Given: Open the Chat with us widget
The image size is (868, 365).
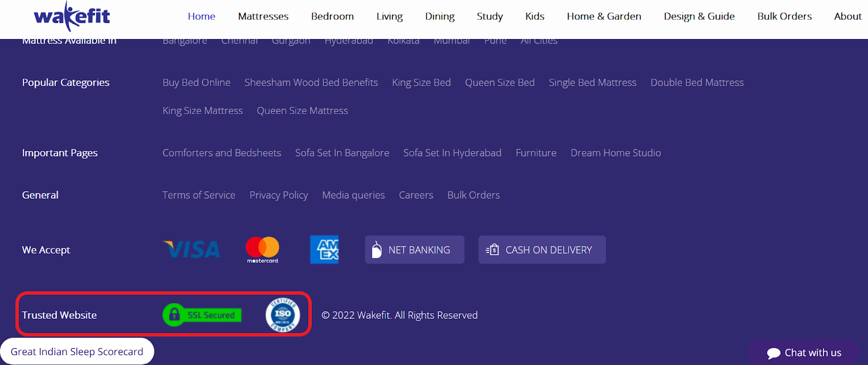Looking at the screenshot, I should [804, 353].
